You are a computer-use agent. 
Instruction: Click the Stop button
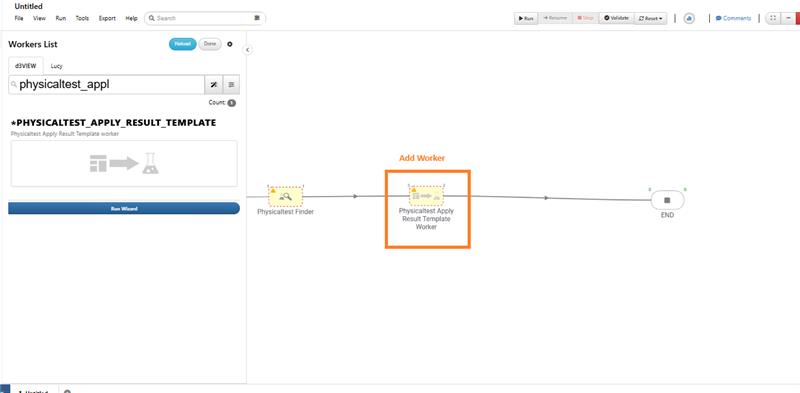pos(585,18)
